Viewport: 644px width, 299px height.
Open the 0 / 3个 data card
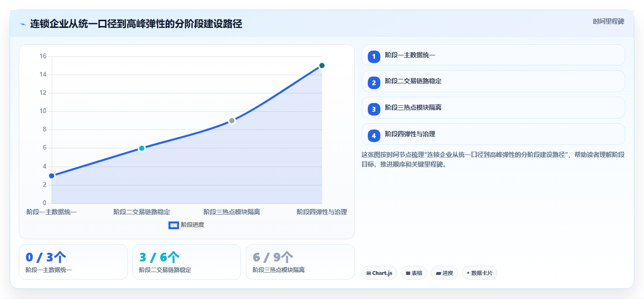(x=73, y=262)
